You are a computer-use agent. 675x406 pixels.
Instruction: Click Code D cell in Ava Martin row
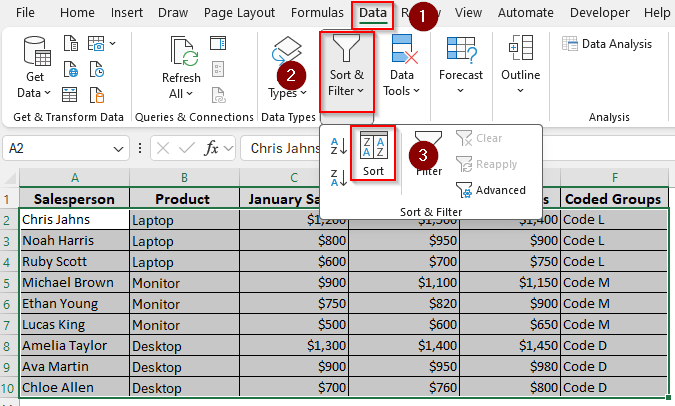tap(614, 366)
